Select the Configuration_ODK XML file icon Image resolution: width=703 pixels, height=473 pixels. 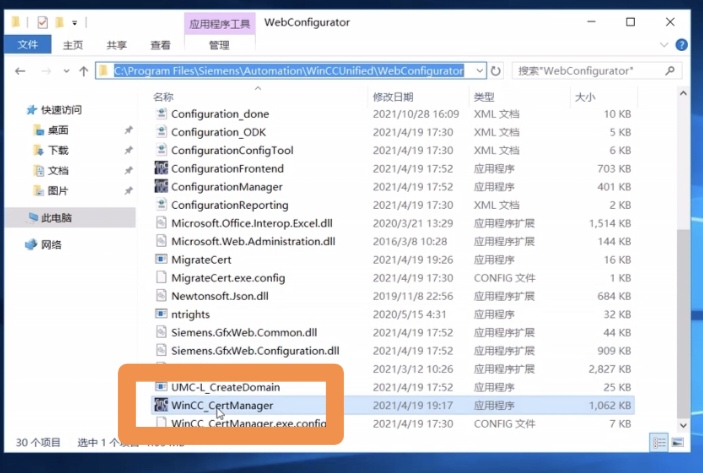161,132
